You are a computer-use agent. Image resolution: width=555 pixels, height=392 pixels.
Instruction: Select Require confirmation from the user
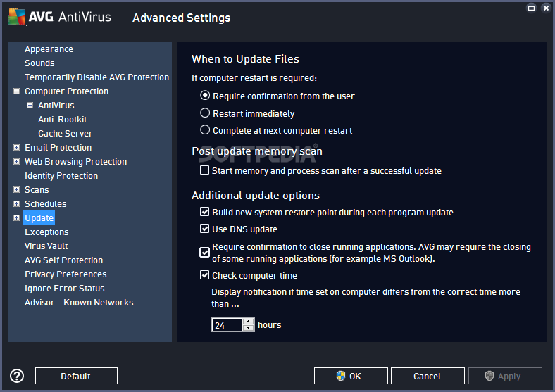[205, 96]
